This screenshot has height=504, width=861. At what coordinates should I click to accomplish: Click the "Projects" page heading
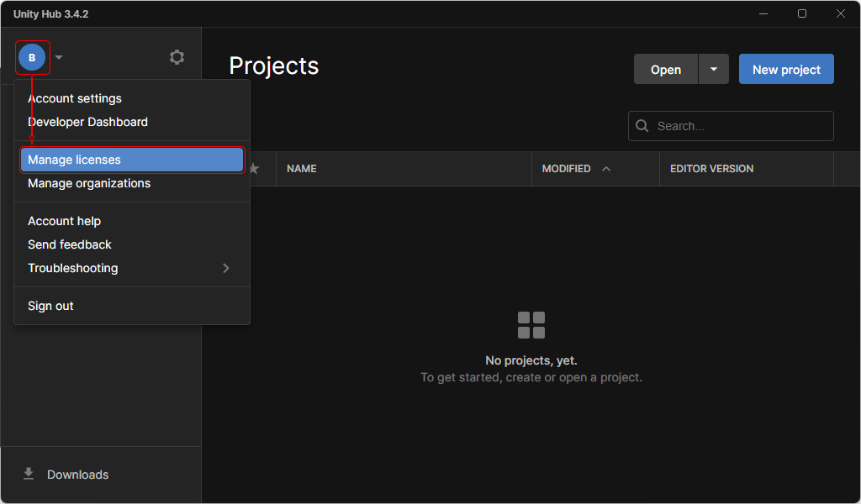click(x=273, y=66)
